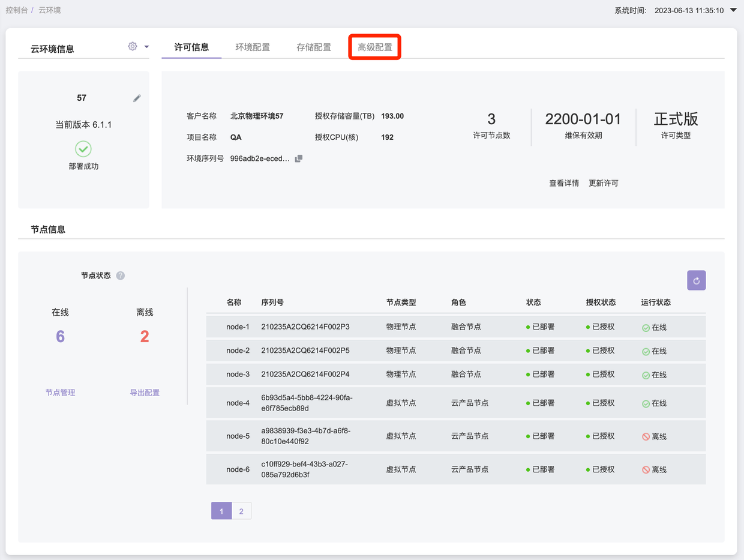Click the 查看详情 link
This screenshot has height=560, width=744.
click(564, 183)
